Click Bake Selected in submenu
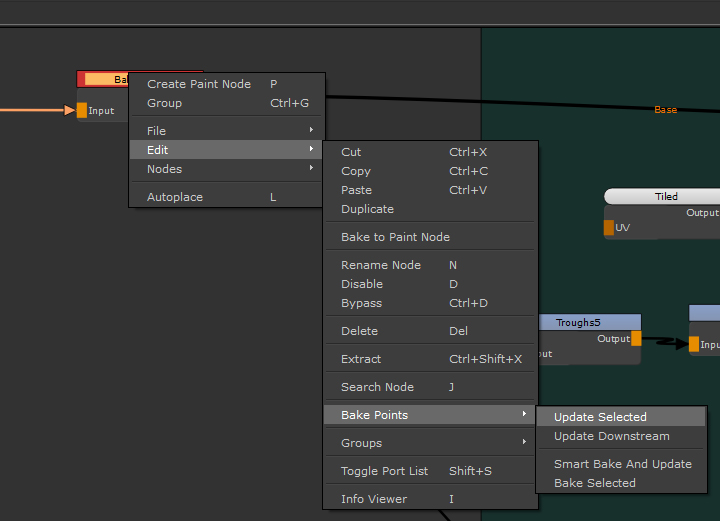 coord(594,483)
